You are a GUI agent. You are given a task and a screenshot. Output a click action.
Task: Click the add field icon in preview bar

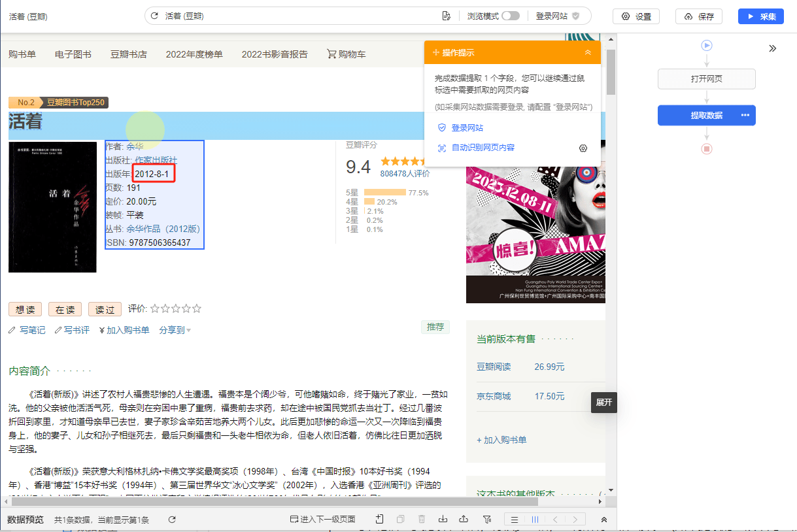[x=379, y=520]
